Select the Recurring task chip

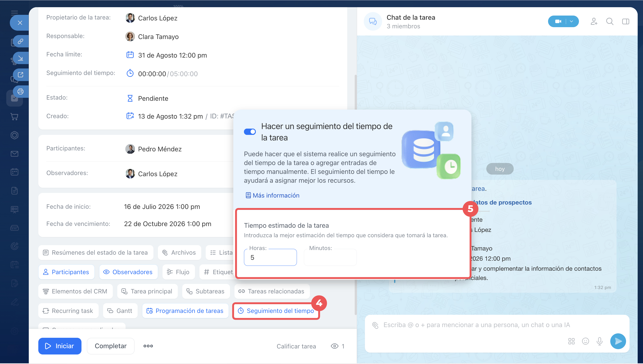(68, 311)
